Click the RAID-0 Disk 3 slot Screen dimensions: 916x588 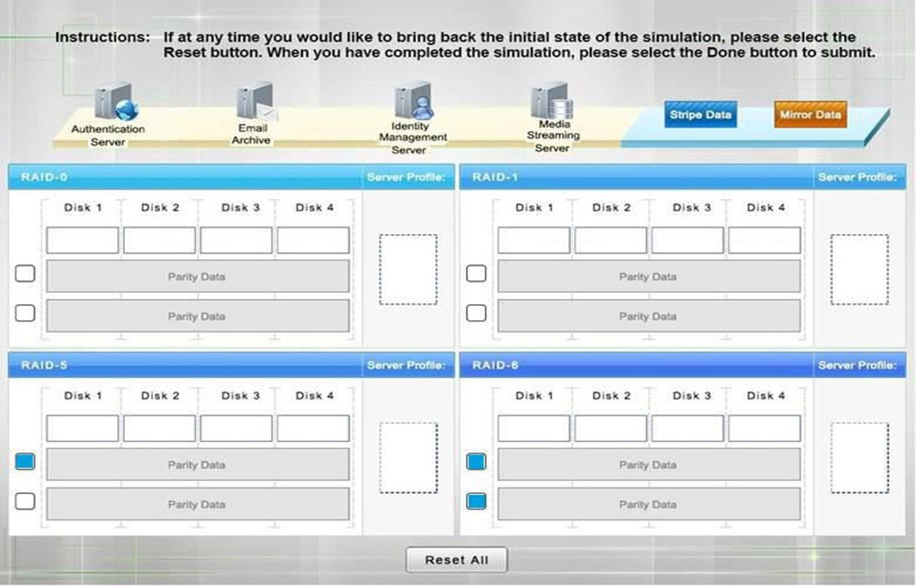pyautogui.click(x=236, y=240)
